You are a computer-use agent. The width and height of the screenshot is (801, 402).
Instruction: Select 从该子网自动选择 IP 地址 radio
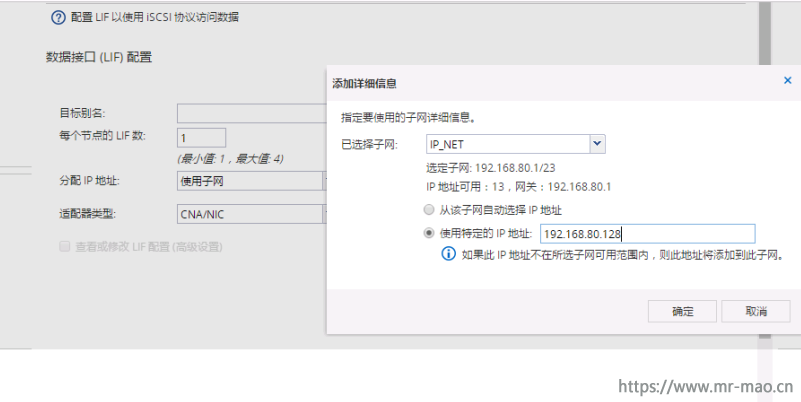pos(429,210)
